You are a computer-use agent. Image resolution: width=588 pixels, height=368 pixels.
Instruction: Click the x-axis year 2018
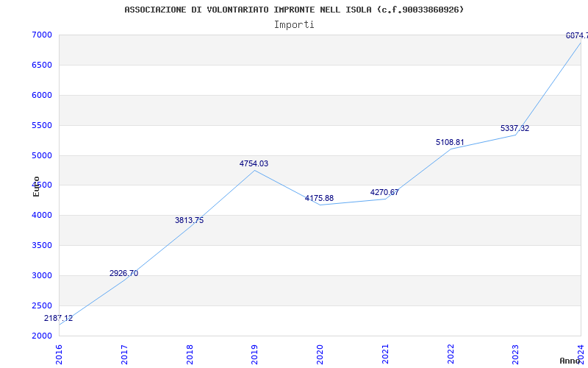(190, 354)
